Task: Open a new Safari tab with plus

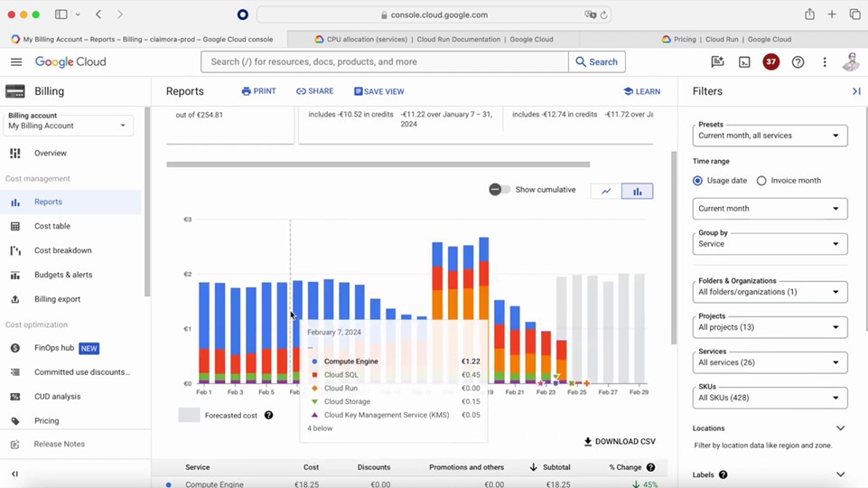Action: pos(832,14)
